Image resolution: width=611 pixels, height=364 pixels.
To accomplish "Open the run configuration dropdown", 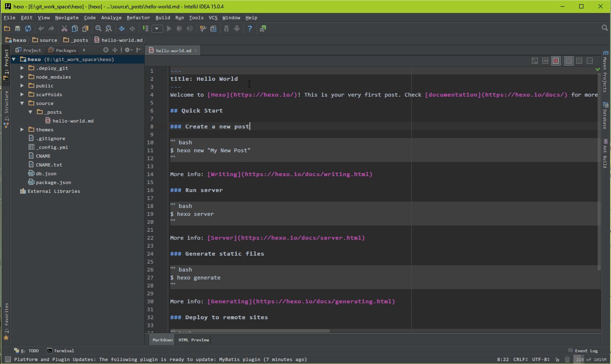I will click(x=157, y=28).
